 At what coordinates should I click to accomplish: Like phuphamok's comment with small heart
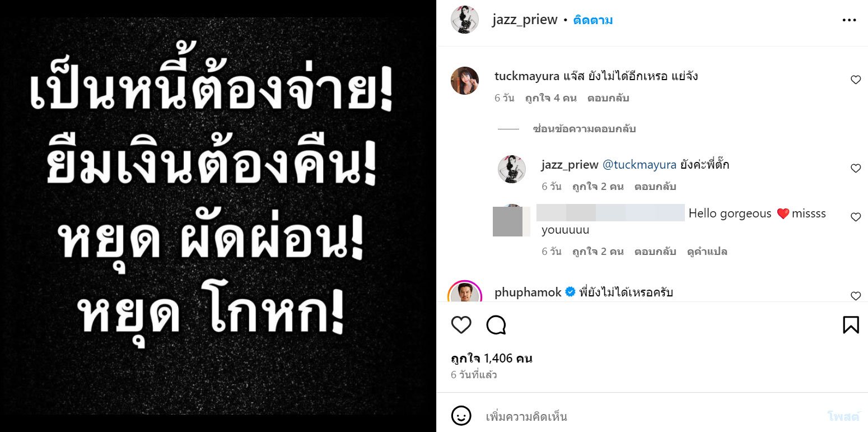[x=856, y=296]
